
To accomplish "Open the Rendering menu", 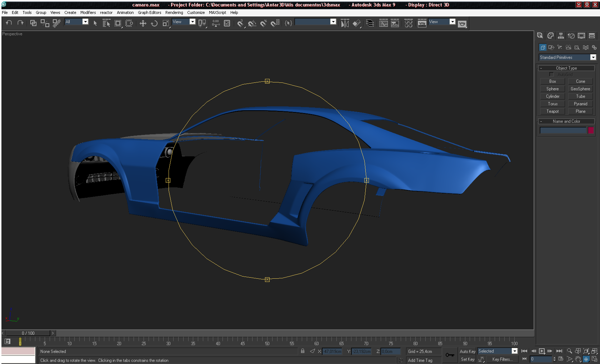I will (174, 12).
